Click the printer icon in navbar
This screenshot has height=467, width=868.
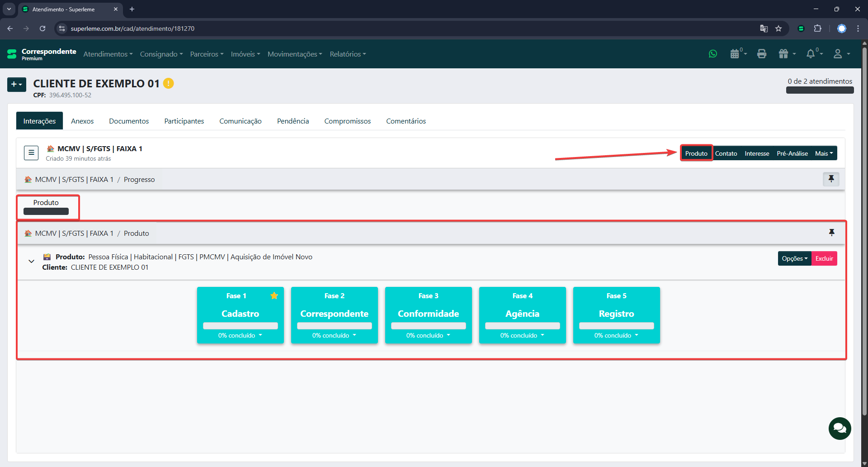[x=762, y=54]
